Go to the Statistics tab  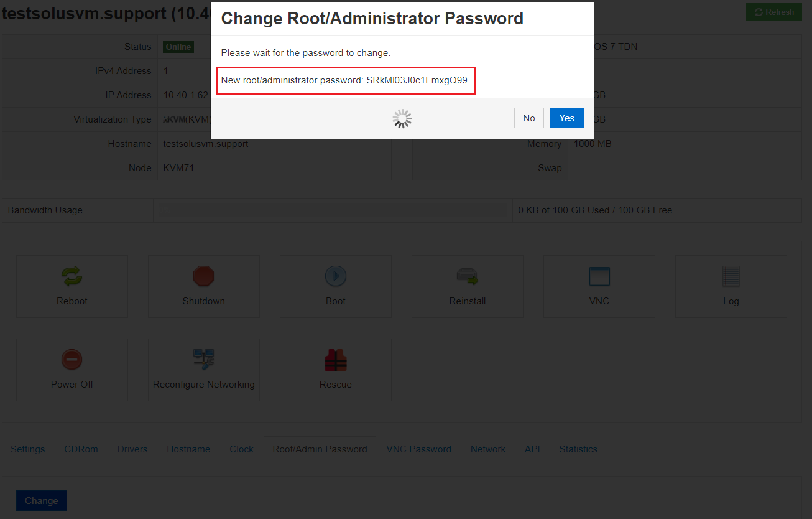(578, 449)
